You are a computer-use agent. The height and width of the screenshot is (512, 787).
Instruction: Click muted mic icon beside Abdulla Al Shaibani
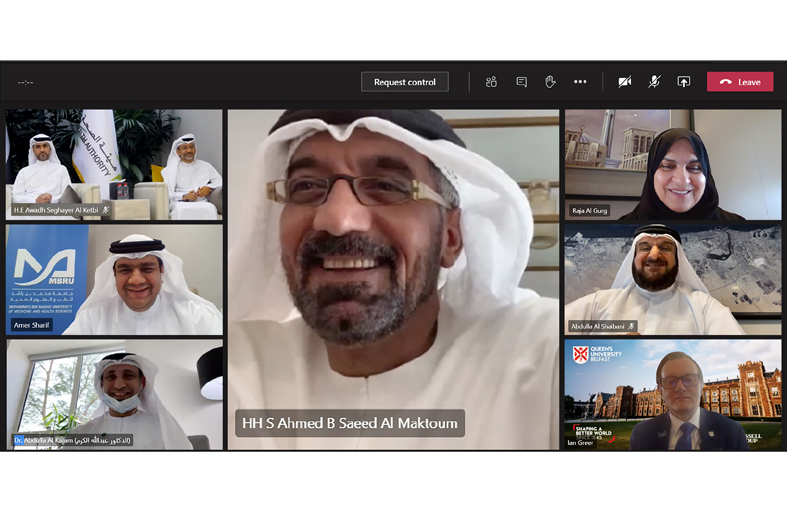click(x=631, y=327)
